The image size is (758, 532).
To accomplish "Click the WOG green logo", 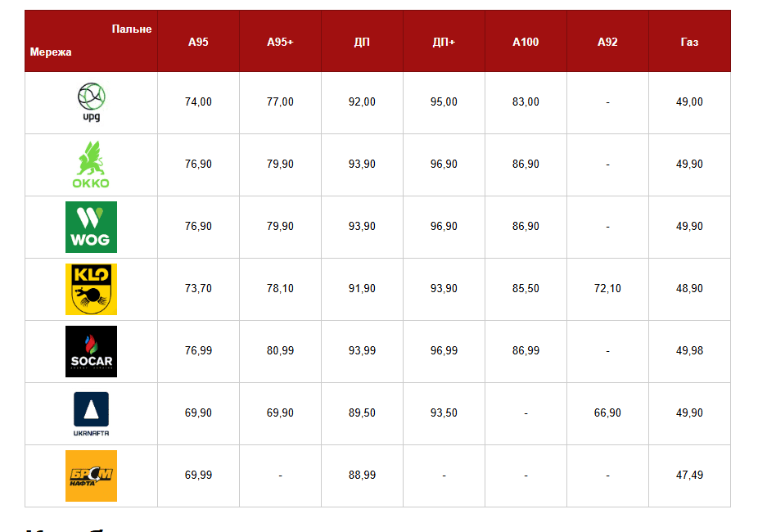I will coord(91,227).
